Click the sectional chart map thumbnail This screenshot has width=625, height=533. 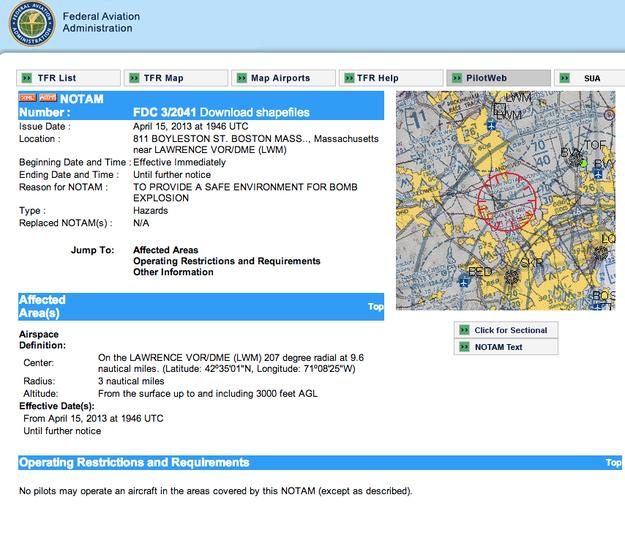pos(505,200)
